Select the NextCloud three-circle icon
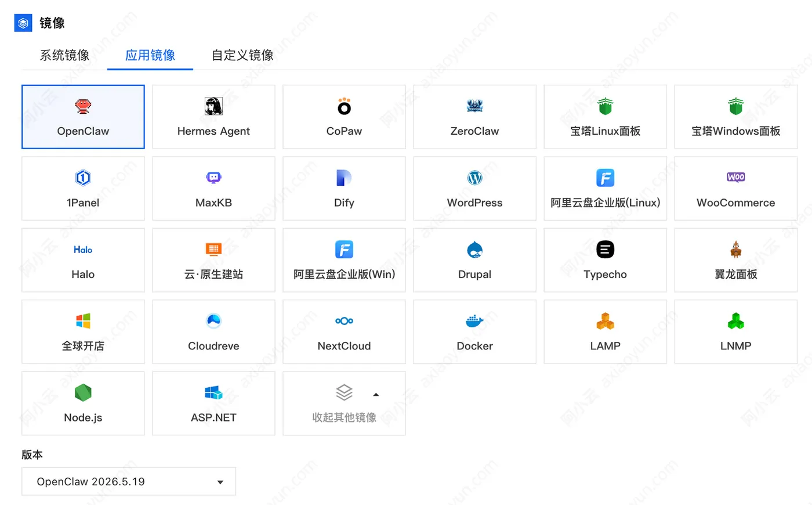This screenshot has height=505, width=812. tap(344, 321)
